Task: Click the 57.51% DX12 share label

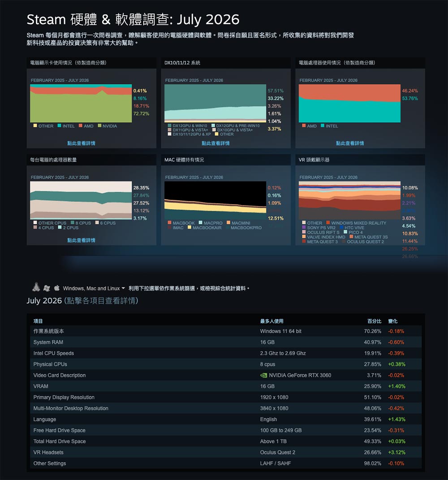Action: pyautogui.click(x=276, y=90)
